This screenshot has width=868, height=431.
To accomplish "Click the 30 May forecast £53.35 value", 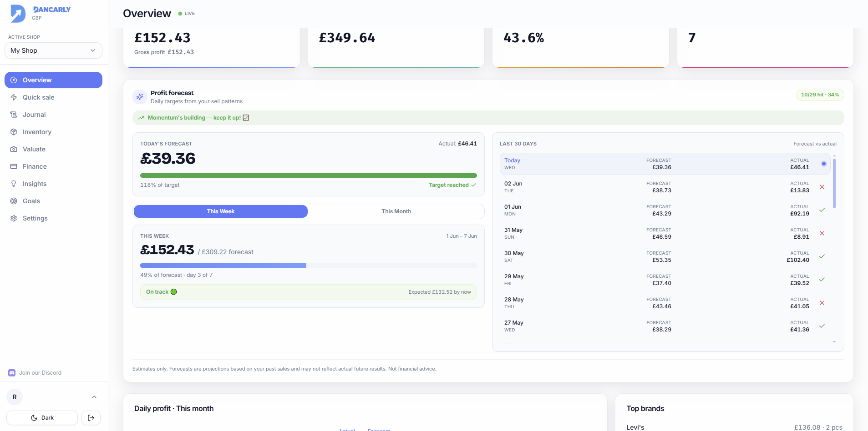I will coord(662,260).
